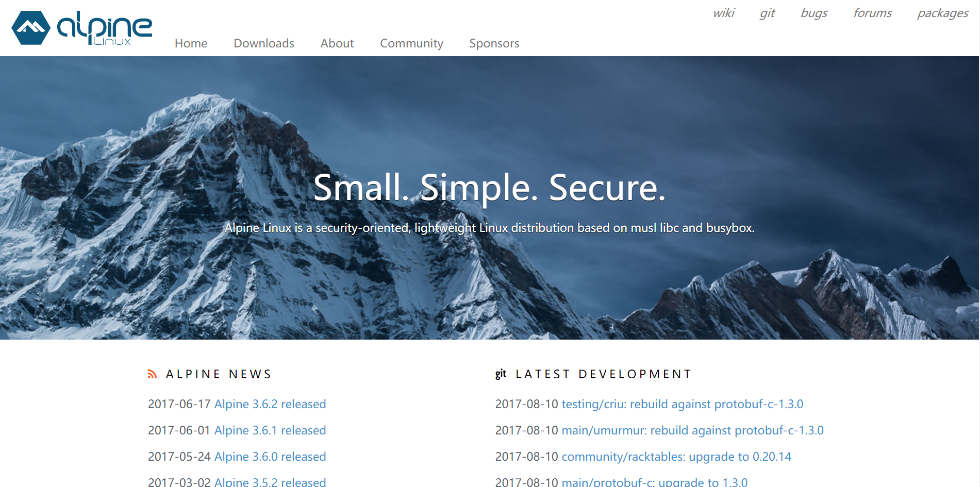Click the LATEST DEVELOPMENT heading
This screenshot has height=487, width=980.
603,374
